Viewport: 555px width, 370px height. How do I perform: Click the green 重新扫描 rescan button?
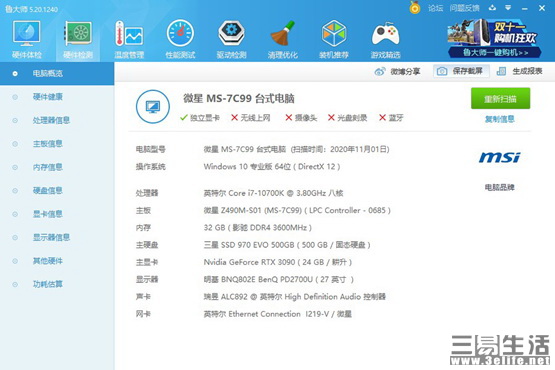(x=500, y=98)
